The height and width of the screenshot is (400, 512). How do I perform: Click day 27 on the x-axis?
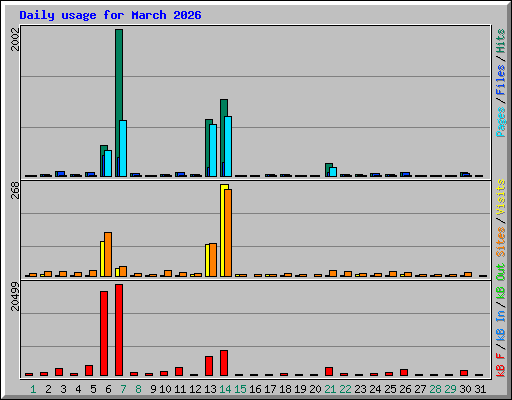(x=420, y=389)
